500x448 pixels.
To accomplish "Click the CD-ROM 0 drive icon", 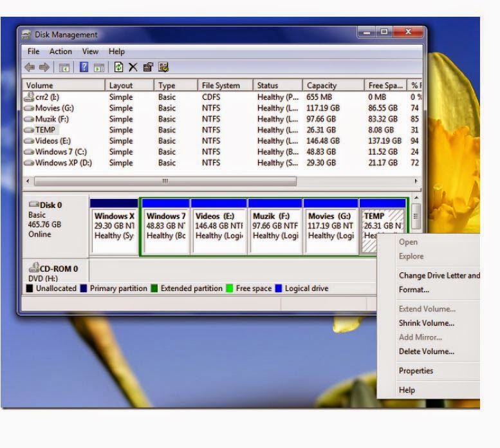I will [34, 268].
